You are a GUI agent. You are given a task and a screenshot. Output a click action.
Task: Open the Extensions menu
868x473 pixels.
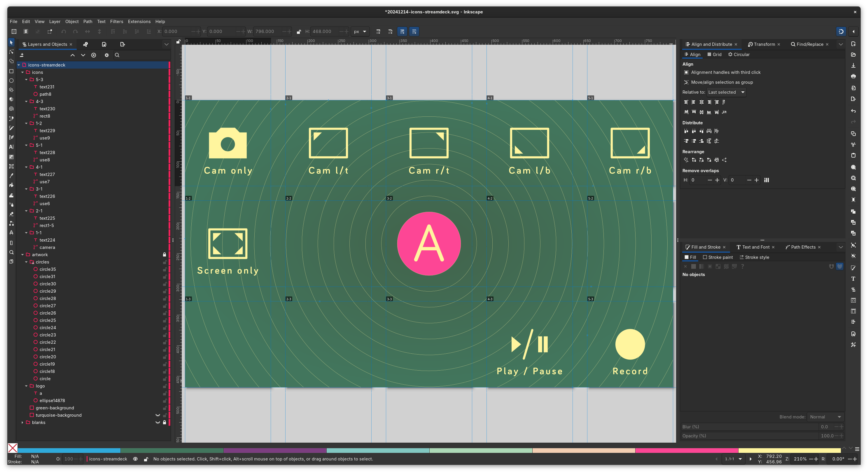click(x=139, y=21)
